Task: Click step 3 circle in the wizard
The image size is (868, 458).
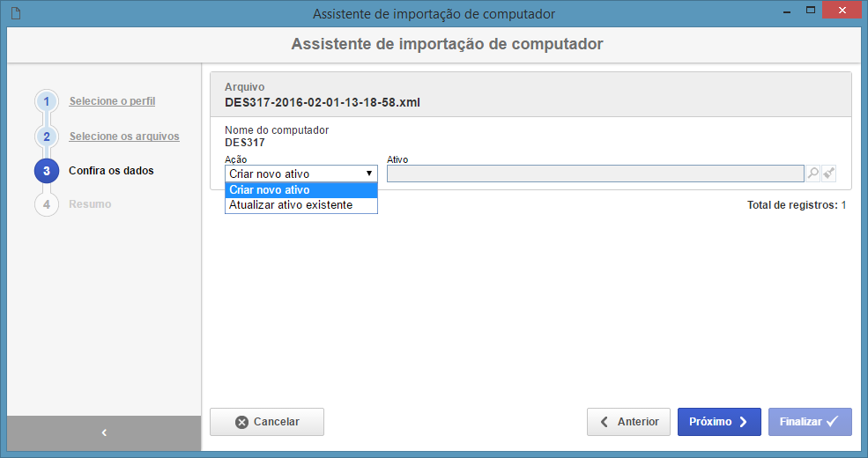Action: pyautogui.click(x=47, y=171)
